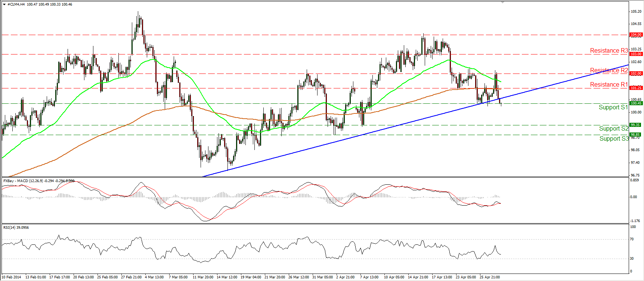Click the 27 Feb 21:00 time label
This screenshot has width=644, height=281.
[131, 277]
